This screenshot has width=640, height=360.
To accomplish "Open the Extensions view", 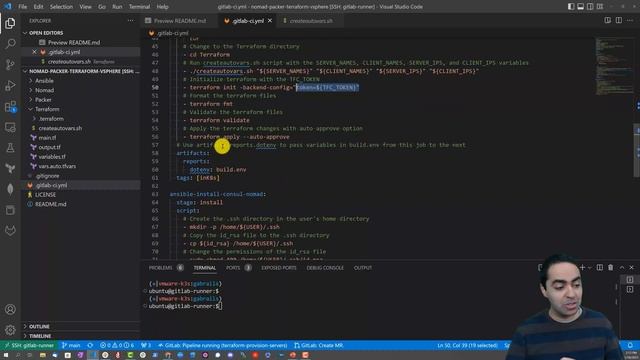I will click(x=10, y=107).
